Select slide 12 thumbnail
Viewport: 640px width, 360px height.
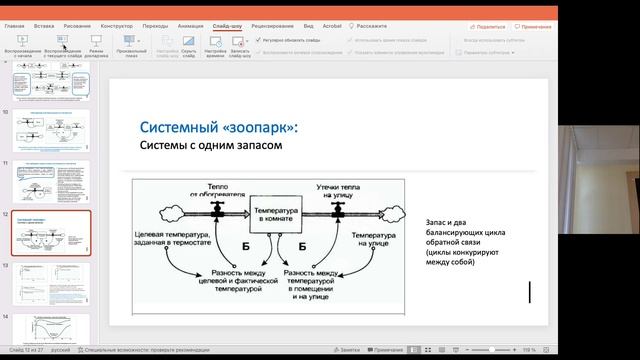[51, 233]
